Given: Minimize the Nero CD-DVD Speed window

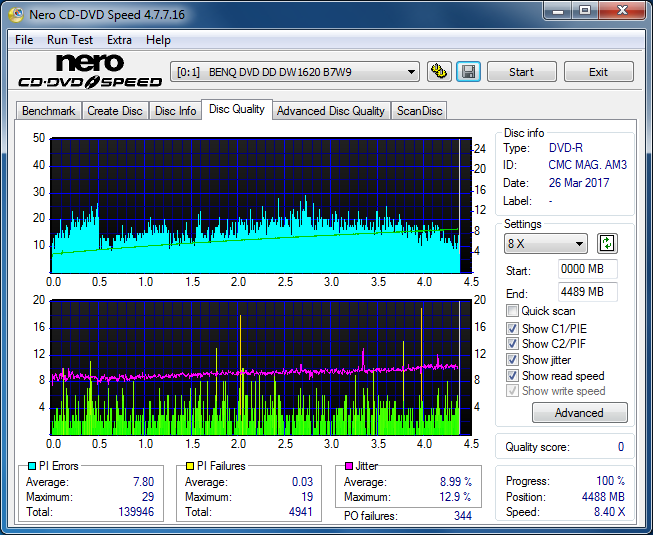Looking at the screenshot, I should [x=558, y=10].
